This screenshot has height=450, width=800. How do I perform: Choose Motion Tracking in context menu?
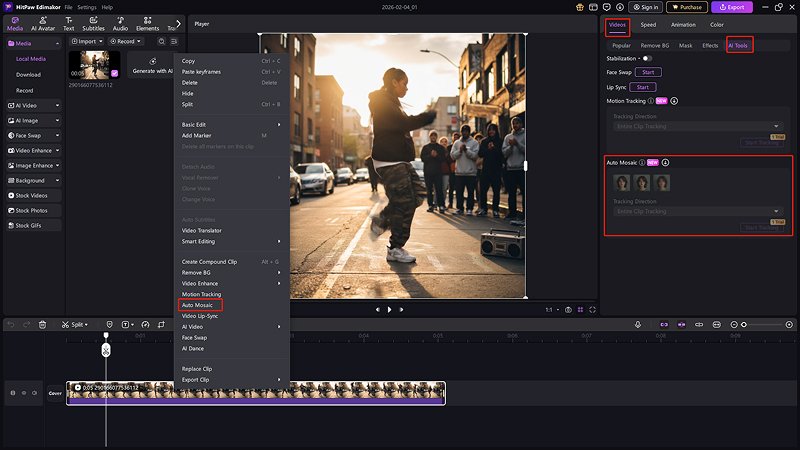[x=202, y=294]
